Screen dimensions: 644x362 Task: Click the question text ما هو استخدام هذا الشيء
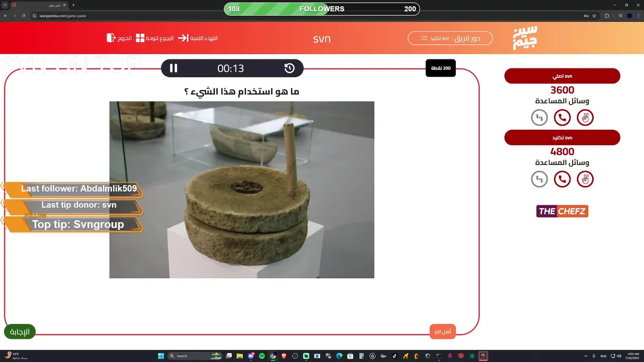click(242, 92)
